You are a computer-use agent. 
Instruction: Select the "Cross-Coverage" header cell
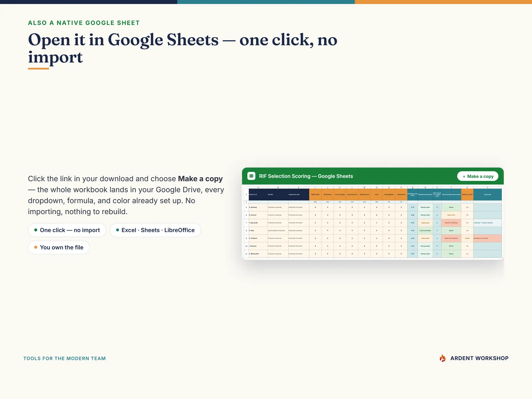pos(340,195)
